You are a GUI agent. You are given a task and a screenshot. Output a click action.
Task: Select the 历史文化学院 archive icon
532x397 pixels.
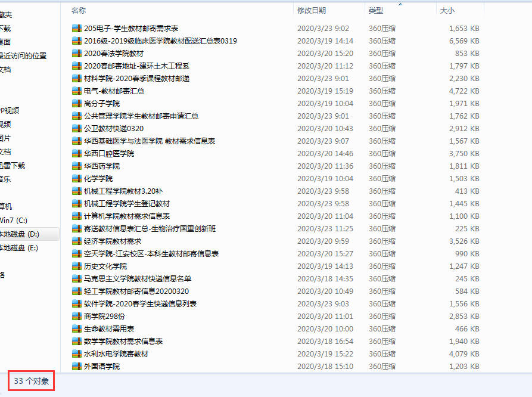76,266
